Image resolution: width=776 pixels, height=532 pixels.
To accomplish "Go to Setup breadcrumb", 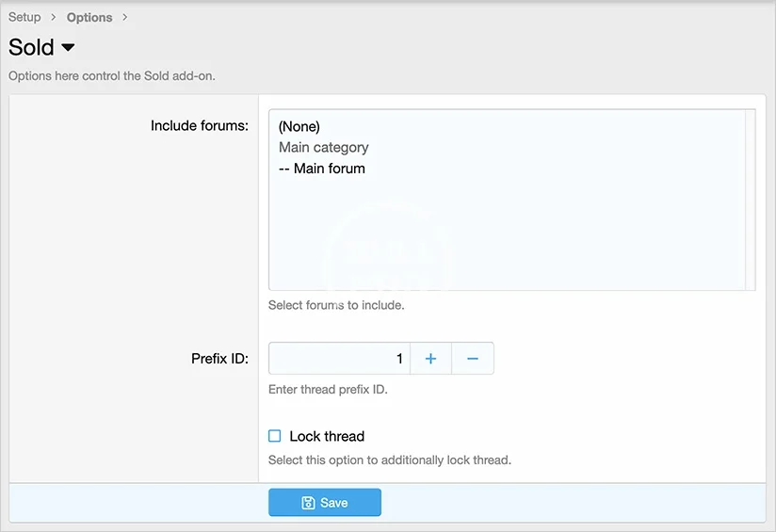I will [x=24, y=17].
